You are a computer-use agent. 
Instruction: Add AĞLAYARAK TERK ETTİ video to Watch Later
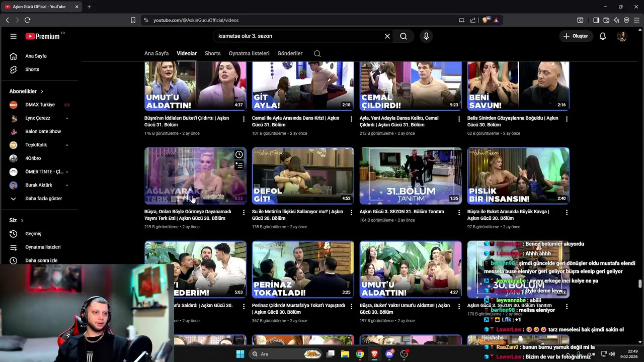point(239,155)
